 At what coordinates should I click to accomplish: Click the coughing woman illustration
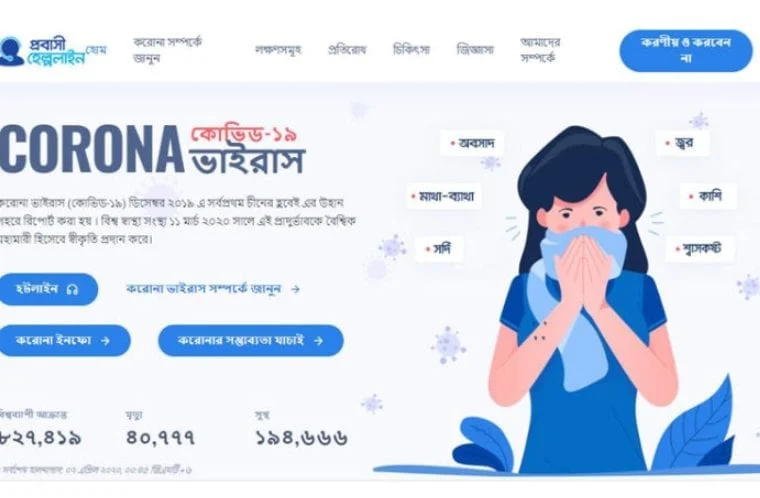[x=583, y=298]
